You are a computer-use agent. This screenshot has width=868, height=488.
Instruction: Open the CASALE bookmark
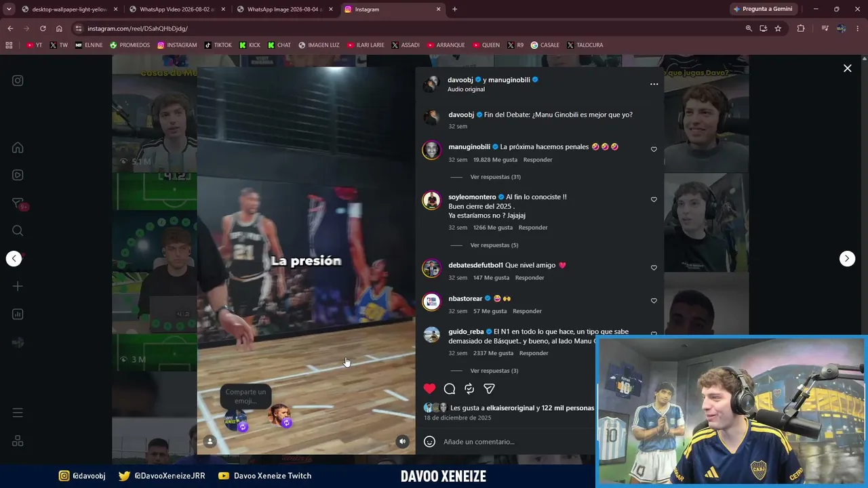pyautogui.click(x=545, y=45)
